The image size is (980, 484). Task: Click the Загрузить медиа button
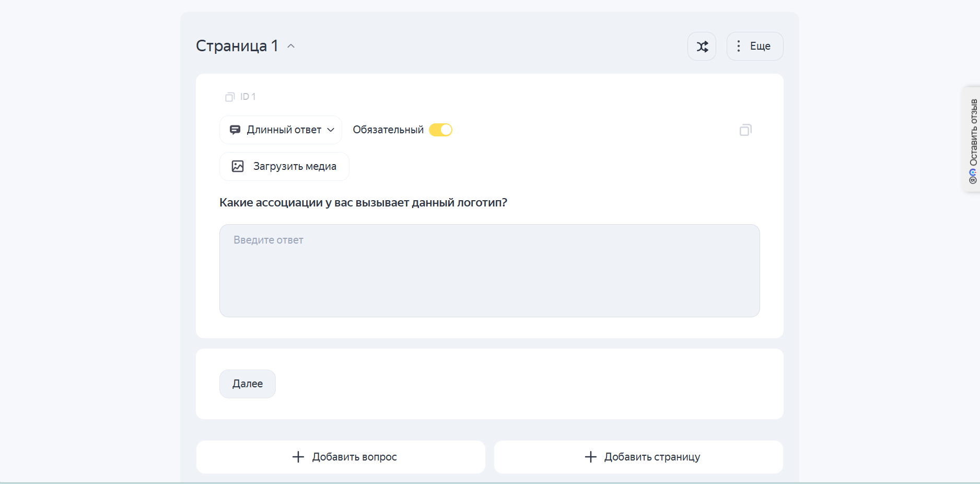click(x=284, y=167)
